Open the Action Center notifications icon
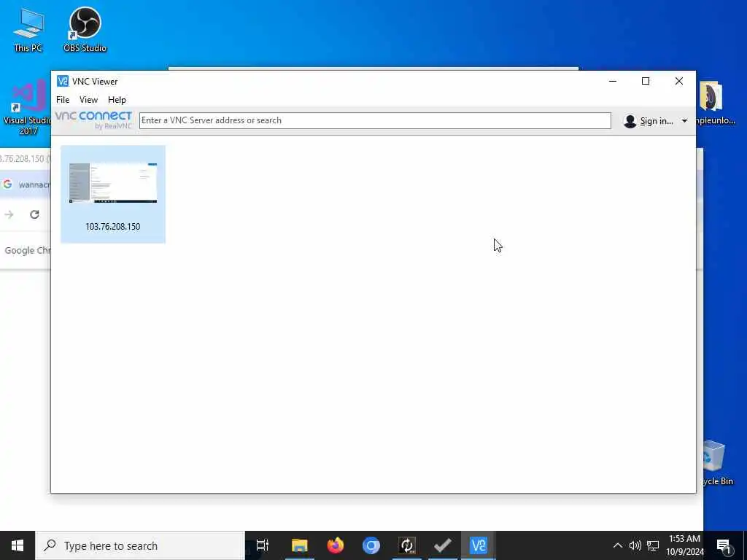Image resolution: width=747 pixels, height=560 pixels. [724, 545]
